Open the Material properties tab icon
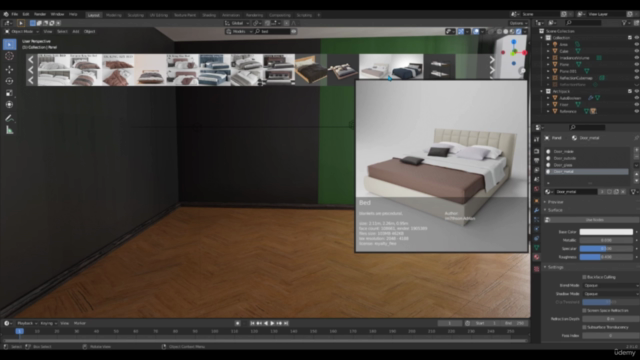The width and height of the screenshot is (640, 360). pyautogui.click(x=536, y=257)
